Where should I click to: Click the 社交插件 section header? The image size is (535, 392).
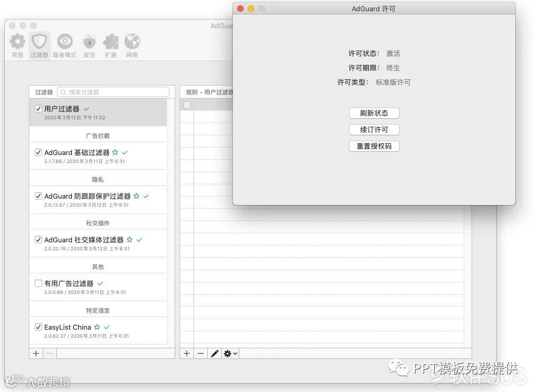pyautogui.click(x=98, y=223)
